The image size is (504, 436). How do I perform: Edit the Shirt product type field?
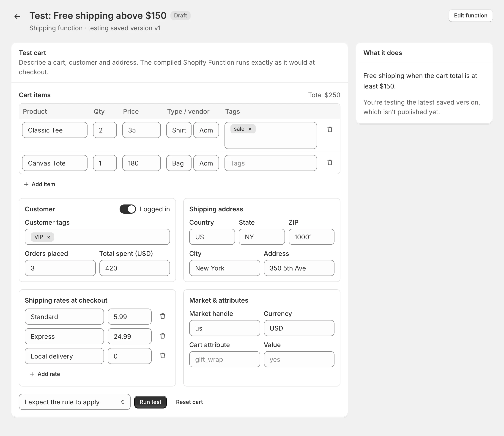(179, 130)
